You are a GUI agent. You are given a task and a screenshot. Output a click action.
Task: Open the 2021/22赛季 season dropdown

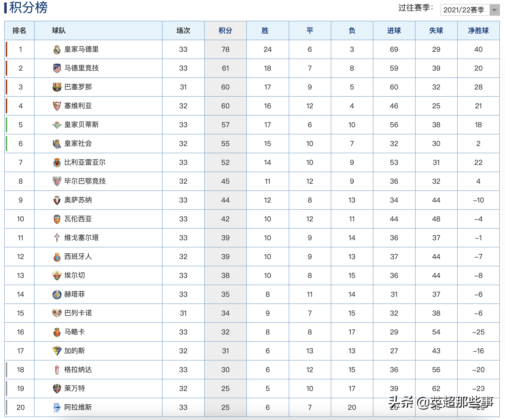tap(470, 10)
